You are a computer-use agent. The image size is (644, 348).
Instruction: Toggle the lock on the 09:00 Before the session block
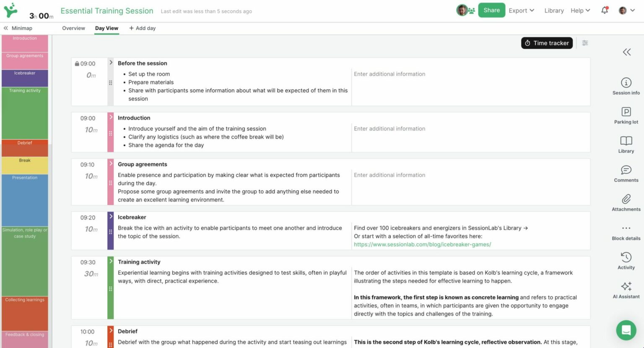coord(77,63)
